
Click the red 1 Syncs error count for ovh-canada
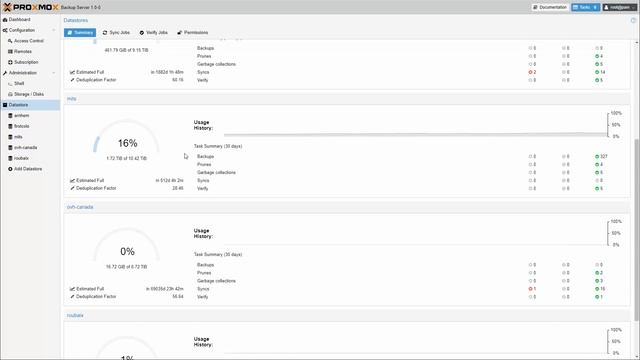[532, 289]
